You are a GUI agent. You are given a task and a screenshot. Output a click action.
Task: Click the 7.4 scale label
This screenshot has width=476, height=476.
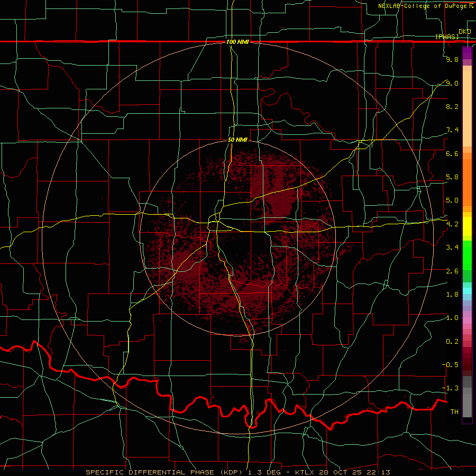(x=452, y=130)
